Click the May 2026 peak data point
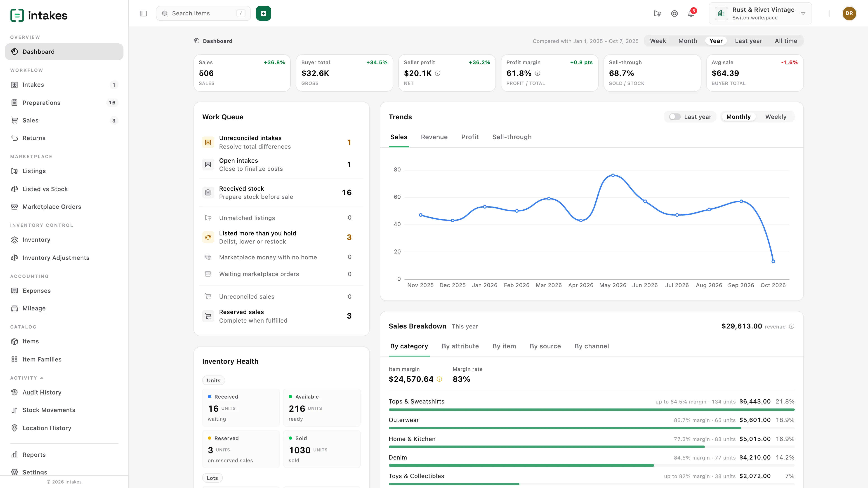This screenshot has width=868, height=488. [613, 176]
